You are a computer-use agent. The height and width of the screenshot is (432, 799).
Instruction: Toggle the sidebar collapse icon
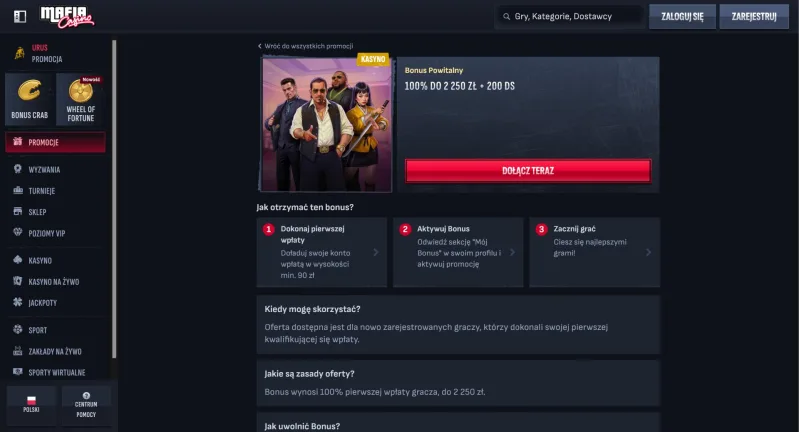click(x=20, y=17)
